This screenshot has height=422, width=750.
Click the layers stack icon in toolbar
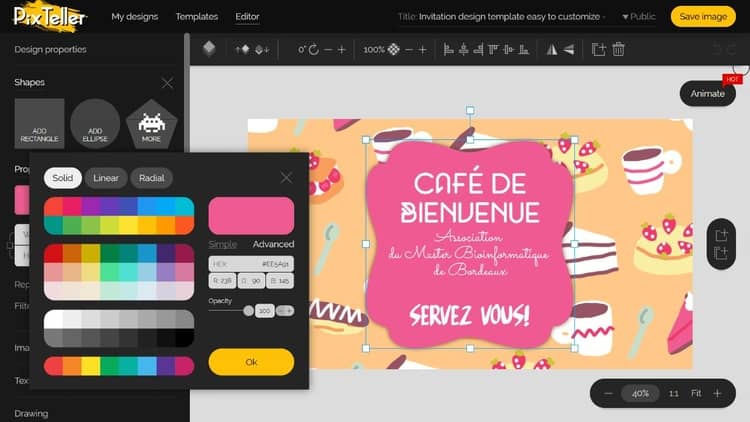(209, 49)
